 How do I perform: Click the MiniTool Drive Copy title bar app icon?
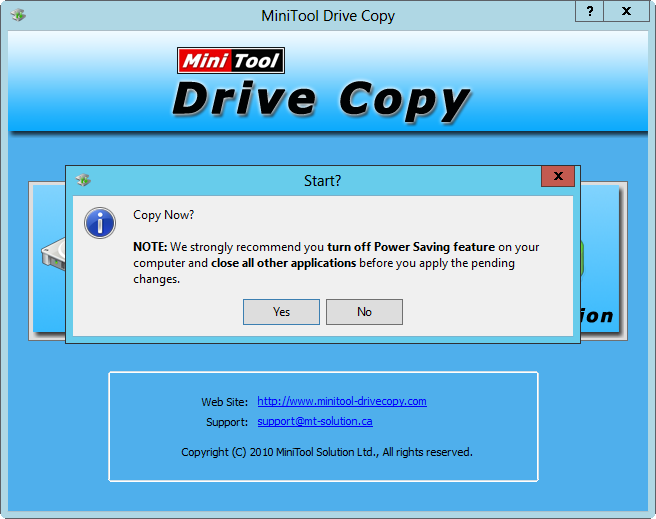coord(18,15)
